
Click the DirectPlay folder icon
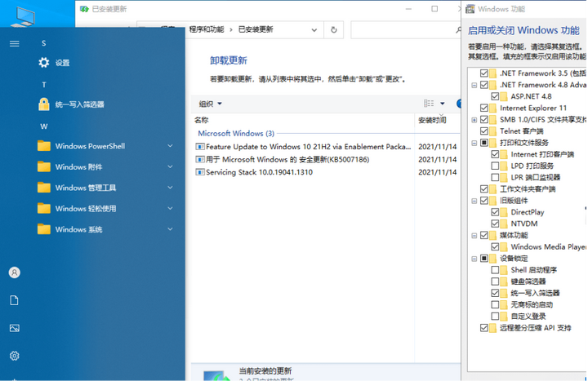click(x=504, y=212)
